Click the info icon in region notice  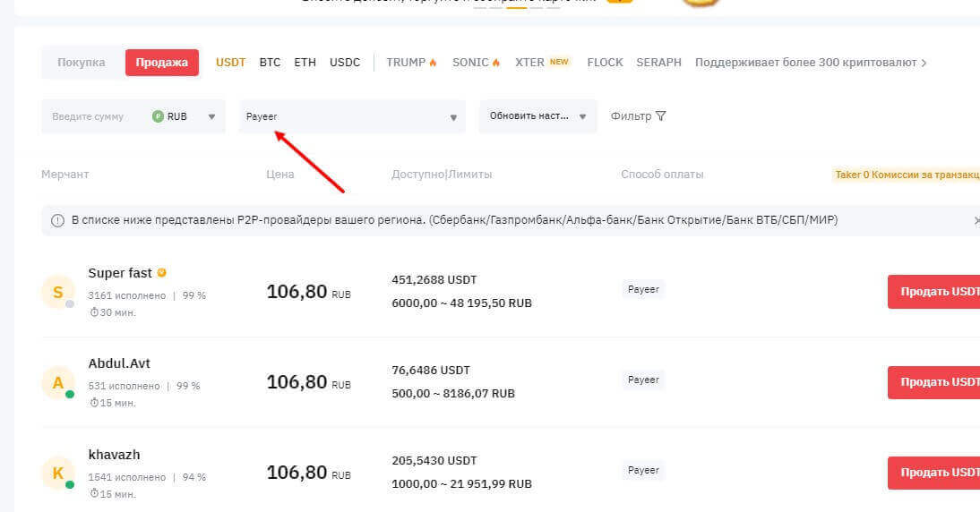[57, 220]
